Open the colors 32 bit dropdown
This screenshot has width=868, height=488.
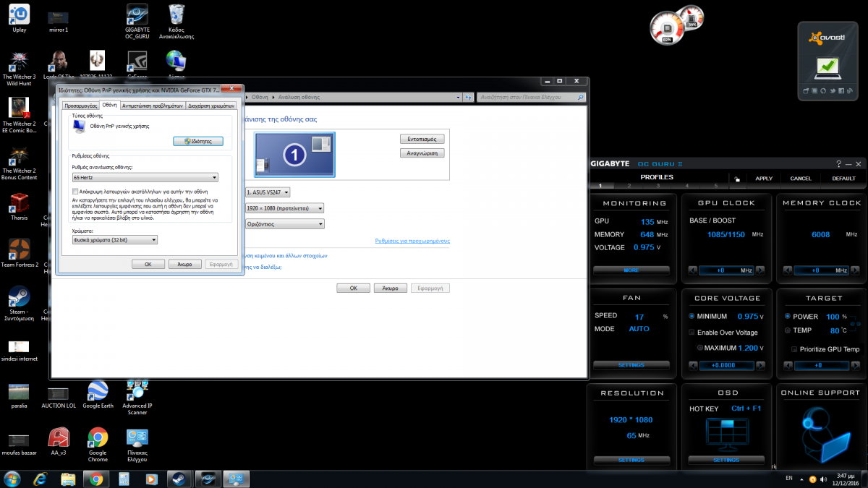[x=115, y=240]
